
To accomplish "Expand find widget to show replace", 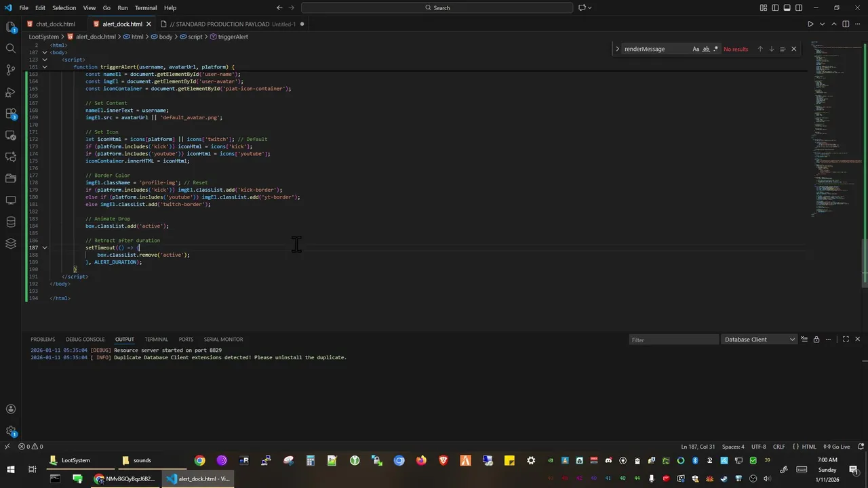I will [617, 49].
